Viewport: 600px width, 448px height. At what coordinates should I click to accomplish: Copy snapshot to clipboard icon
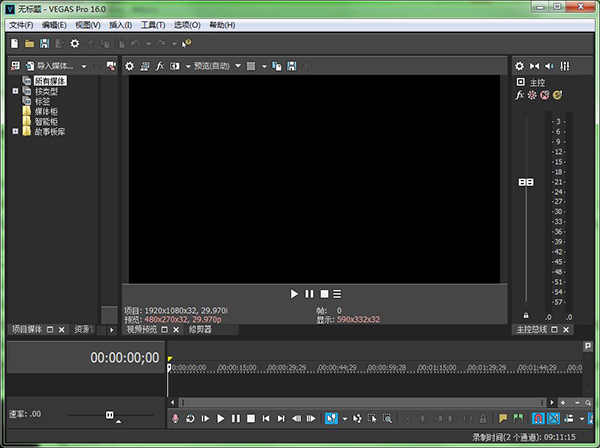[x=277, y=66]
